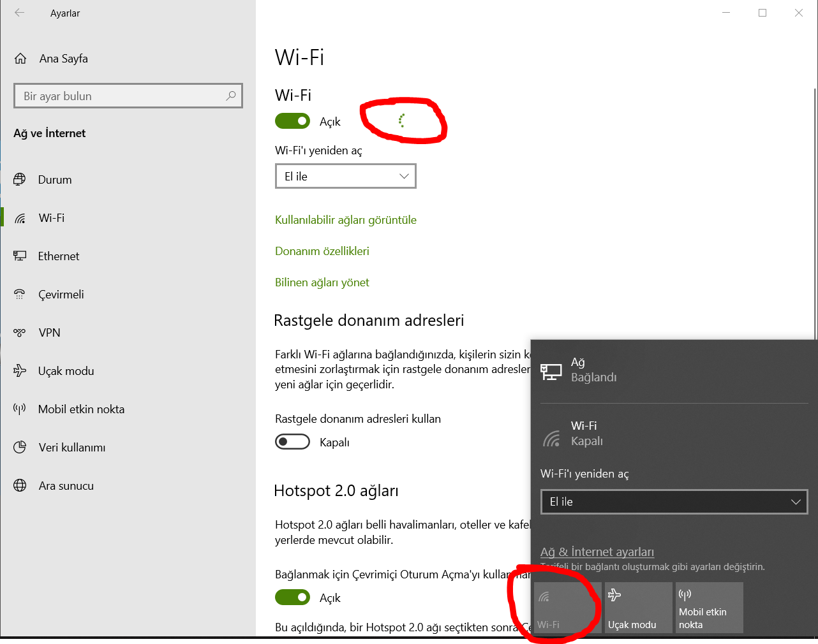
Task: Open Durum globe icon in sidebar
Action: tap(20, 179)
